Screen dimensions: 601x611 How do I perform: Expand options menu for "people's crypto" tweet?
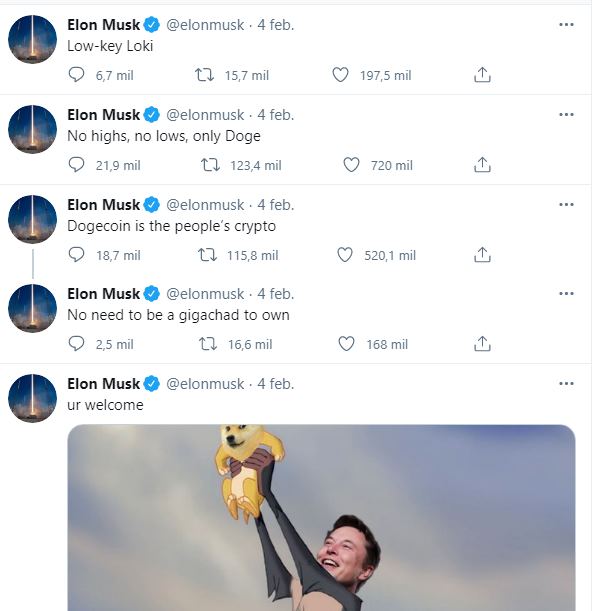(567, 204)
